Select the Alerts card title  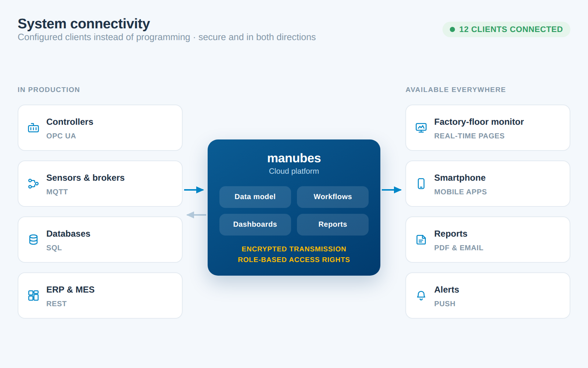click(447, 290)
